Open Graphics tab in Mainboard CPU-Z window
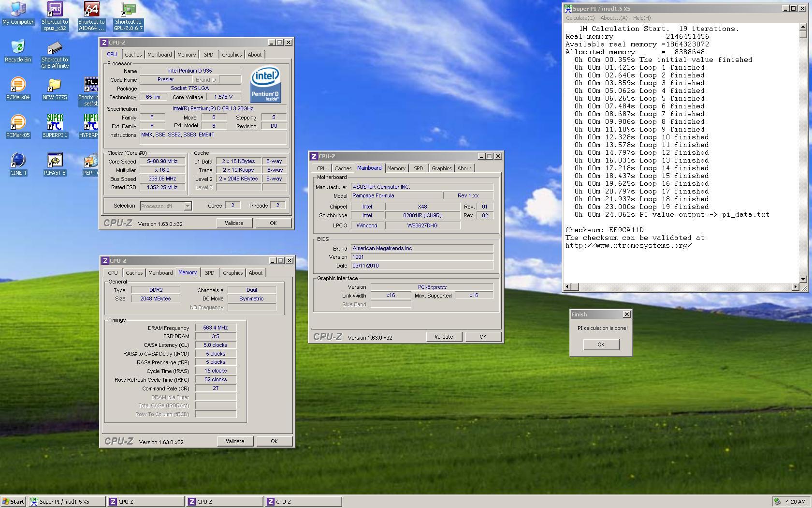The width and height of the screenshot is (812, 508). click(x=441, y=168)
